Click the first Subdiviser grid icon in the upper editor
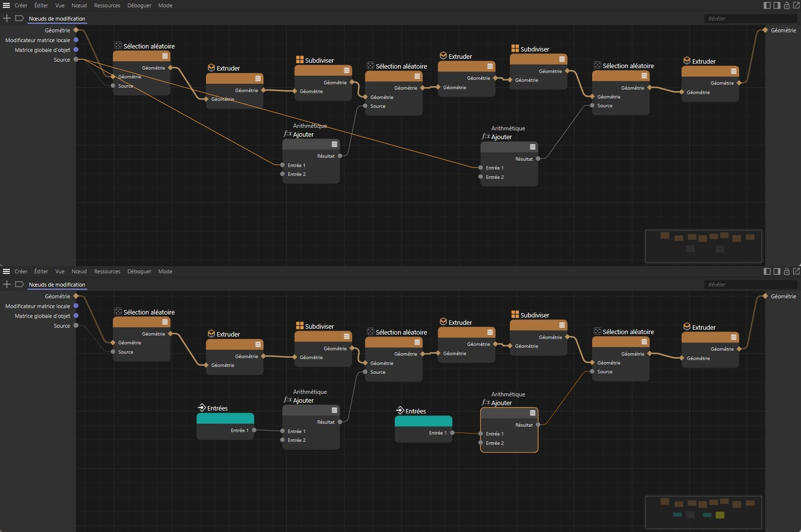Screen dimensions: 801x532 click(x=300, y=60)
